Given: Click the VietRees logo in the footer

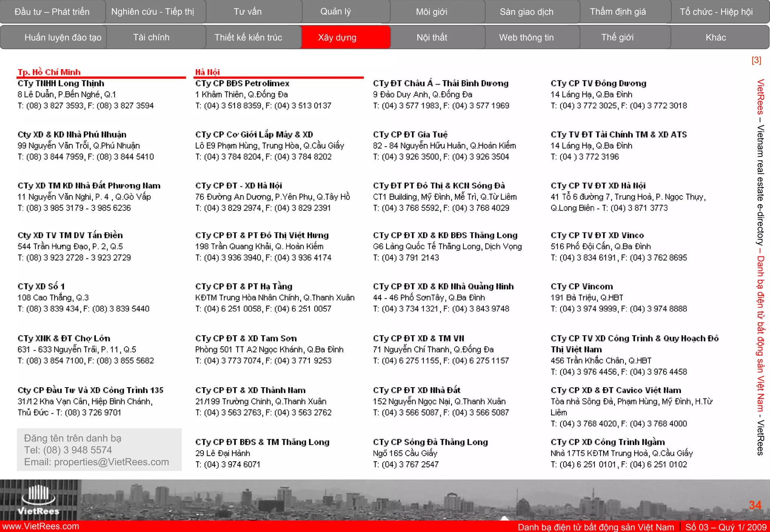Looking at the screenshot, I should [x=39, y=500].
